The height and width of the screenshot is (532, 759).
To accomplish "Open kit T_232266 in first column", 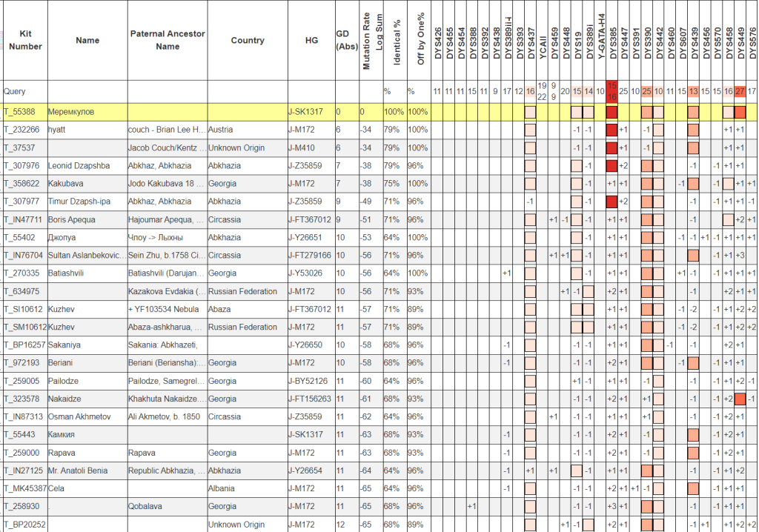I will click(23, 129).
